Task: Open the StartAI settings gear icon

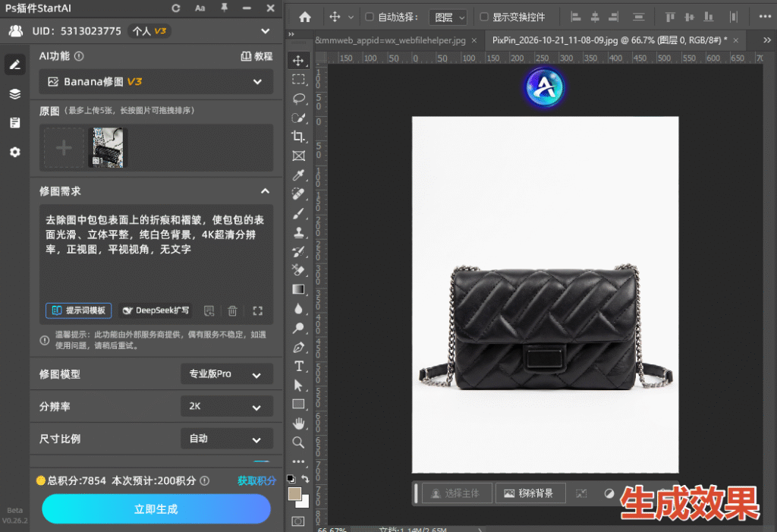Action: click(15, 152)
